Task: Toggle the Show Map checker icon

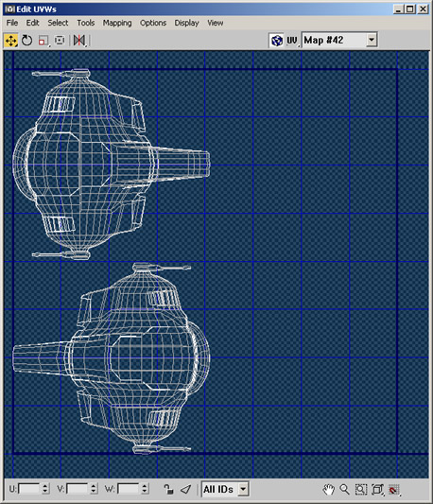Action: [276, 41]
